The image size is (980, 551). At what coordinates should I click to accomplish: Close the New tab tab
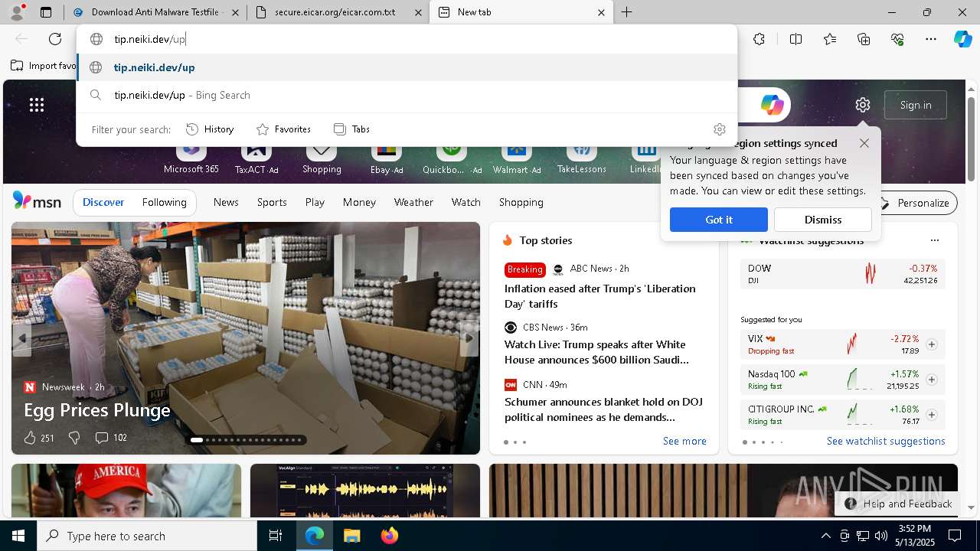point(601,12)
